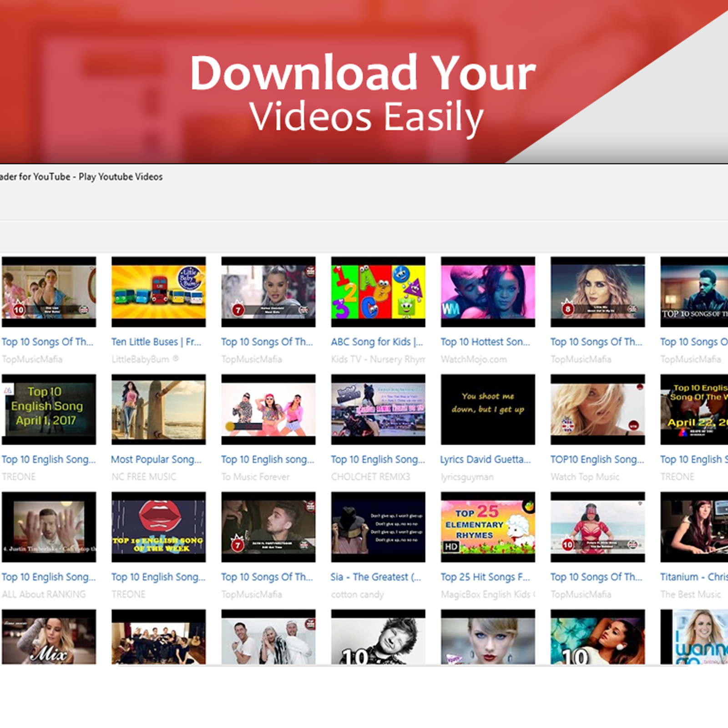Viewport: 728px width, 728px height.
Task: Open the teal floral thumbnail with number 10
Action: coord(597,637)
